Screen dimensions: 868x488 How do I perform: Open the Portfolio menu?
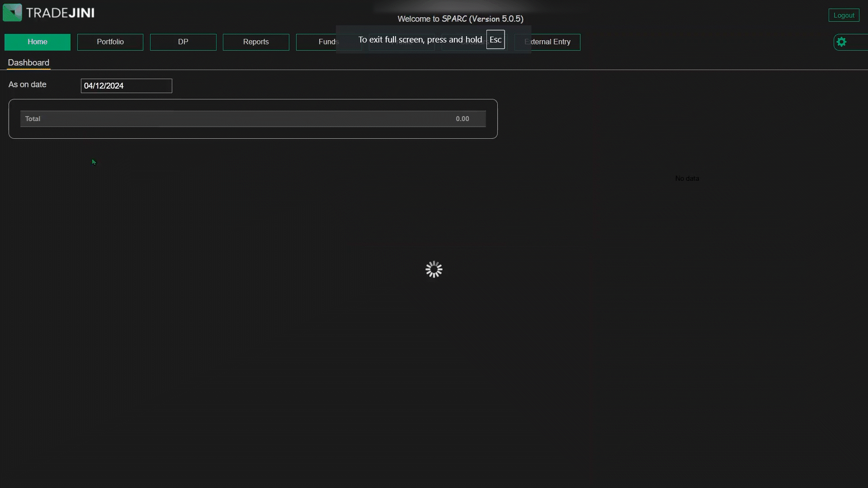point(110,42)
